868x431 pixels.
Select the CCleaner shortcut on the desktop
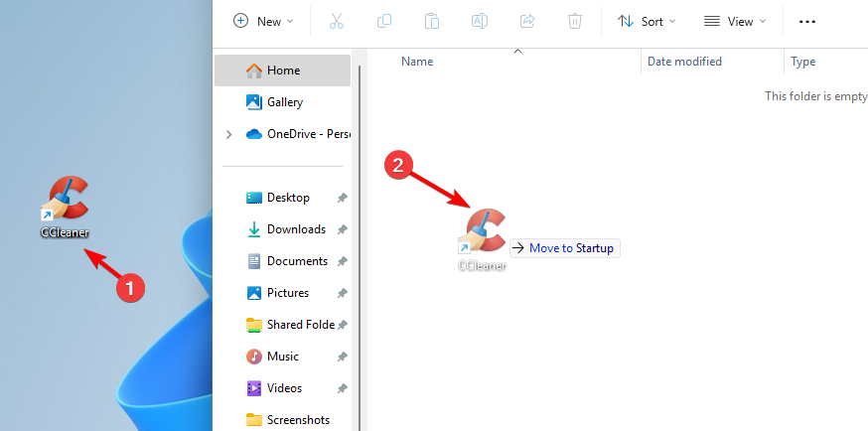66,208
